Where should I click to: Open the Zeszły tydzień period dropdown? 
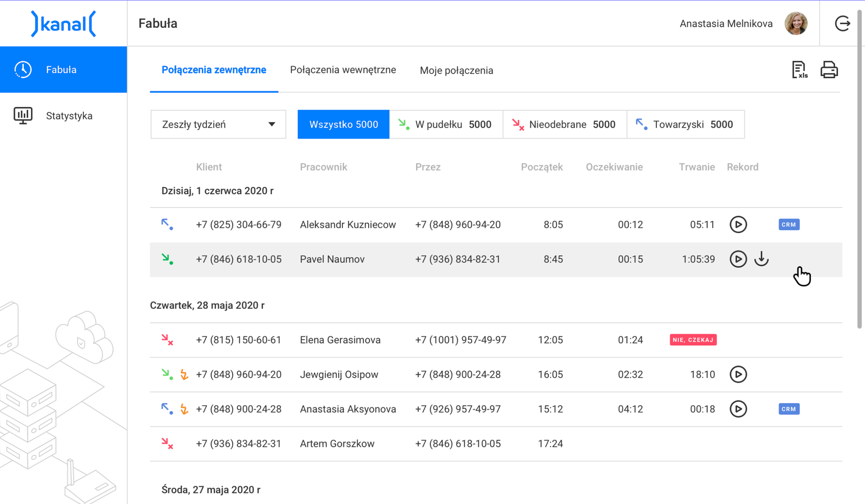tap(218, 124)
